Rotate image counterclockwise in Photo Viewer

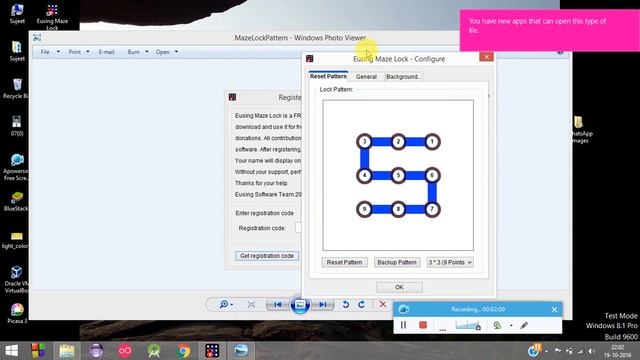(x=345, y=304)
